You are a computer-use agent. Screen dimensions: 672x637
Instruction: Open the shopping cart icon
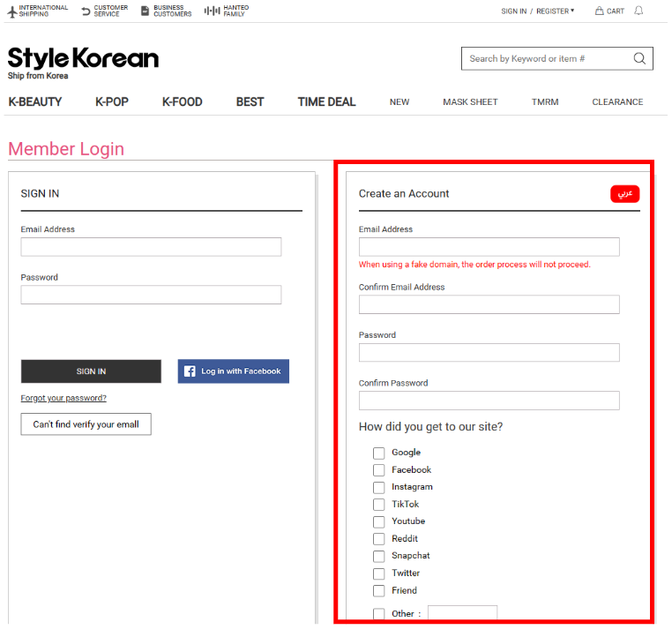coord(600,11)
